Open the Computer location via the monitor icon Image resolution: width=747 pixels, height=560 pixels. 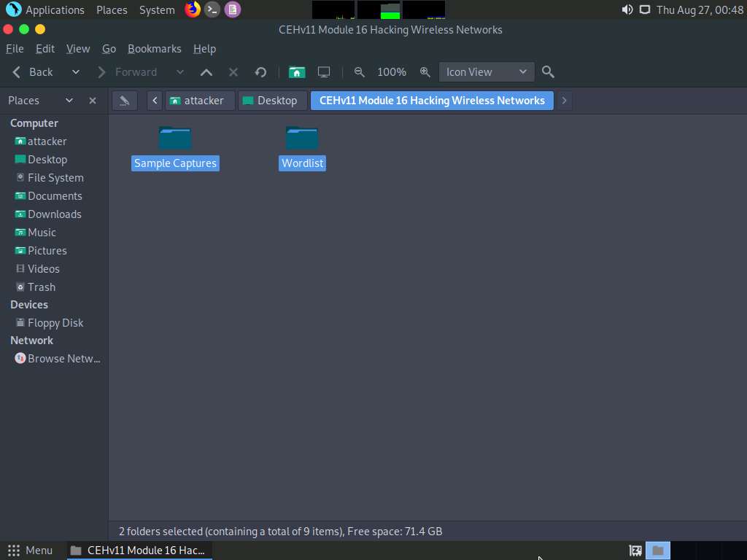[323, 71]
